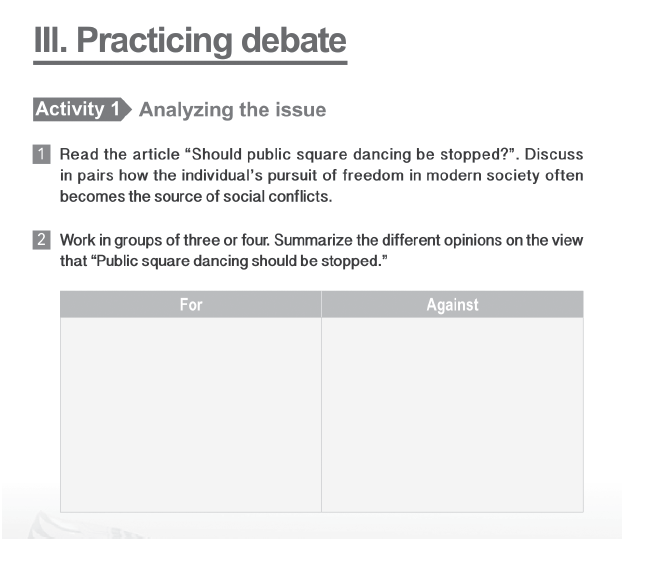Click the number 1 box icon
The height and width of the screenshot is (572, 669).
pyautogui.click(x=42, y=155)
